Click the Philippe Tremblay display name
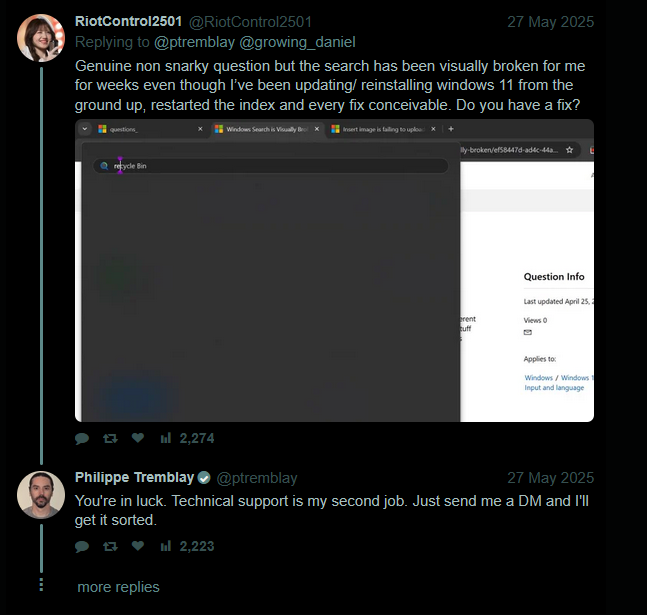The width and height of the screenshot is (647, 615). click(x=135, y=477)
